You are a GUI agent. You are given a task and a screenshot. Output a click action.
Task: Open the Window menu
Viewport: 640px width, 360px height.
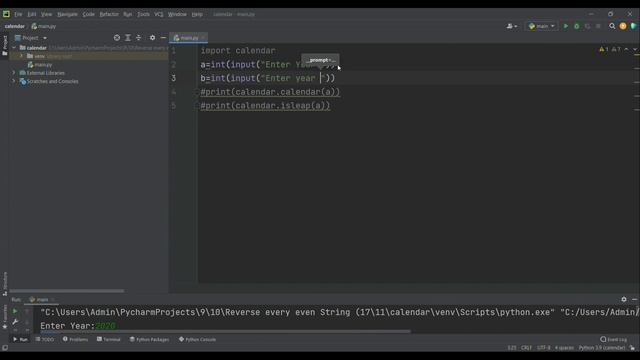pyautogui.click(x=177, y=14)
